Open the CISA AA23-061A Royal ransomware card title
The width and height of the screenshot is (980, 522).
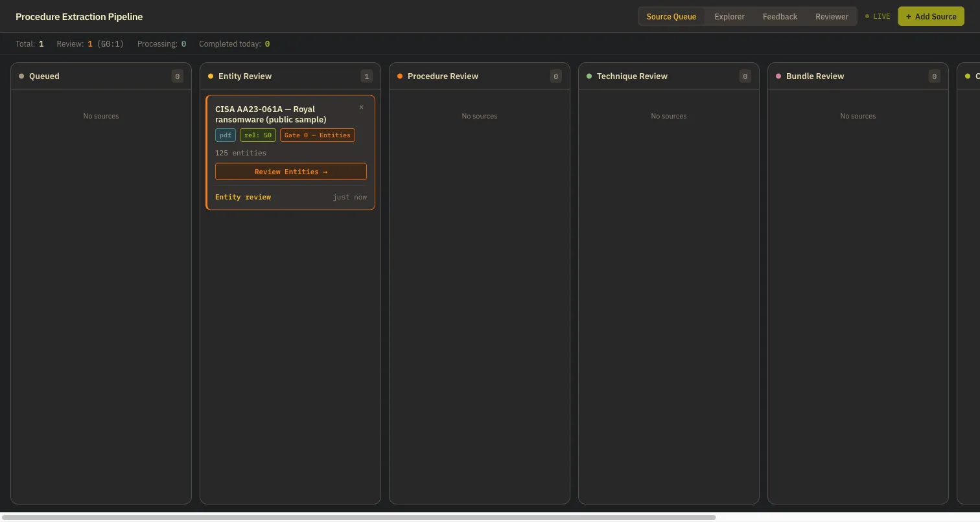[x=271, y=114]
